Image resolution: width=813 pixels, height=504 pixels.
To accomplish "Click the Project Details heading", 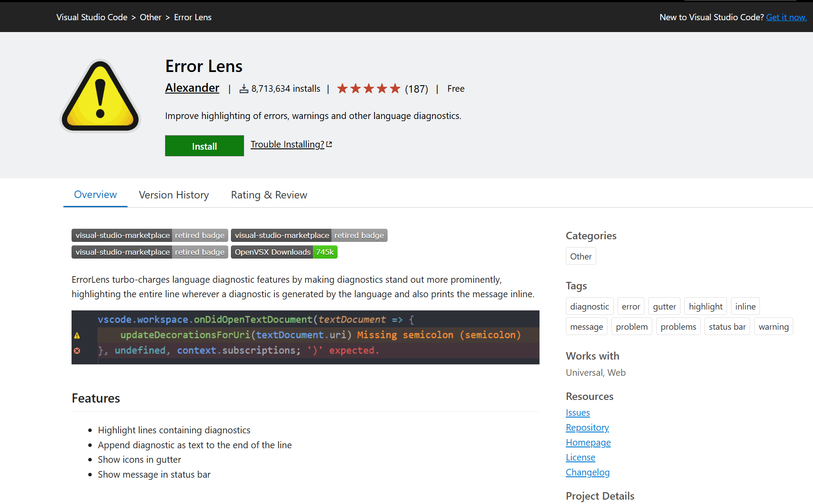I will [600, 496].
